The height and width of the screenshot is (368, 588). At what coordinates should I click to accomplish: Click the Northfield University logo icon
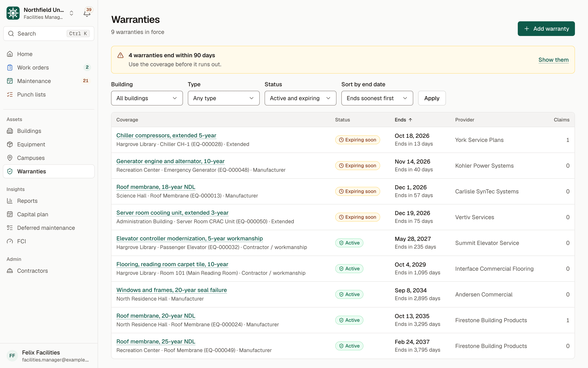pos(13,13)
